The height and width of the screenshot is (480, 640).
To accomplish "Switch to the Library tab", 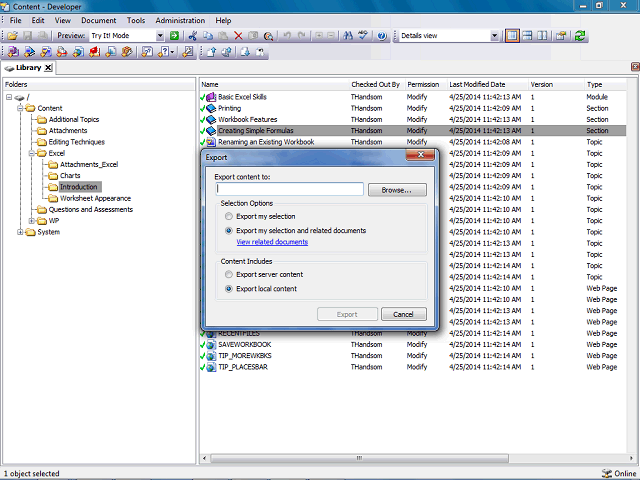I will tap(28, 68).
